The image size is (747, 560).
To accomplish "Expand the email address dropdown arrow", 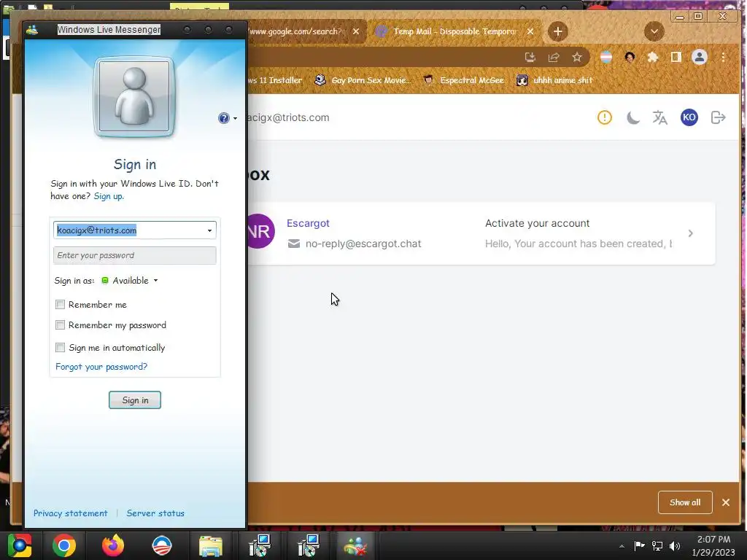I will tap(209, 230).
